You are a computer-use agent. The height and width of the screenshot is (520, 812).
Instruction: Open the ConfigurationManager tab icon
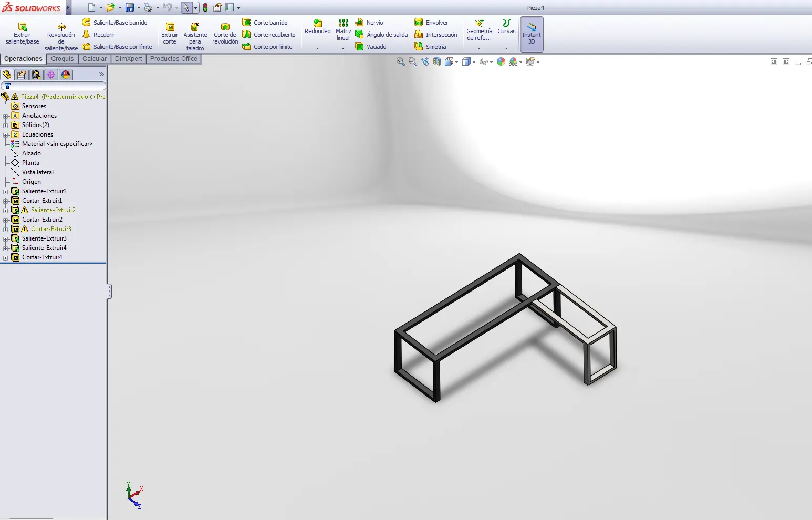click(x=36, y=75)
